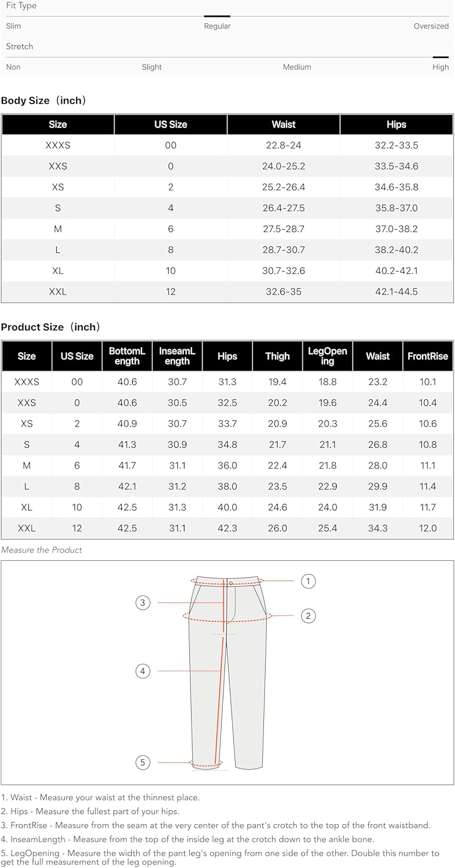
Task: Click the Body Size (inch) heading
Action: pyautogui.click(x=44, y=101)
